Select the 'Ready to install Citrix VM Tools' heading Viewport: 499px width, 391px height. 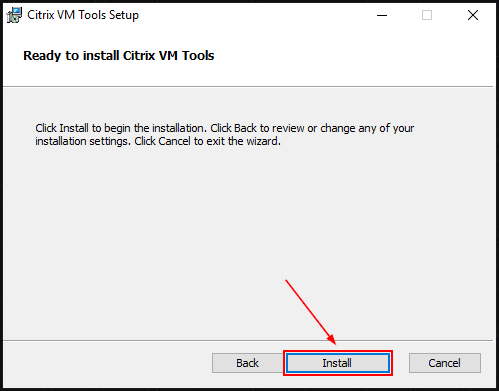(x=119, y=56)
